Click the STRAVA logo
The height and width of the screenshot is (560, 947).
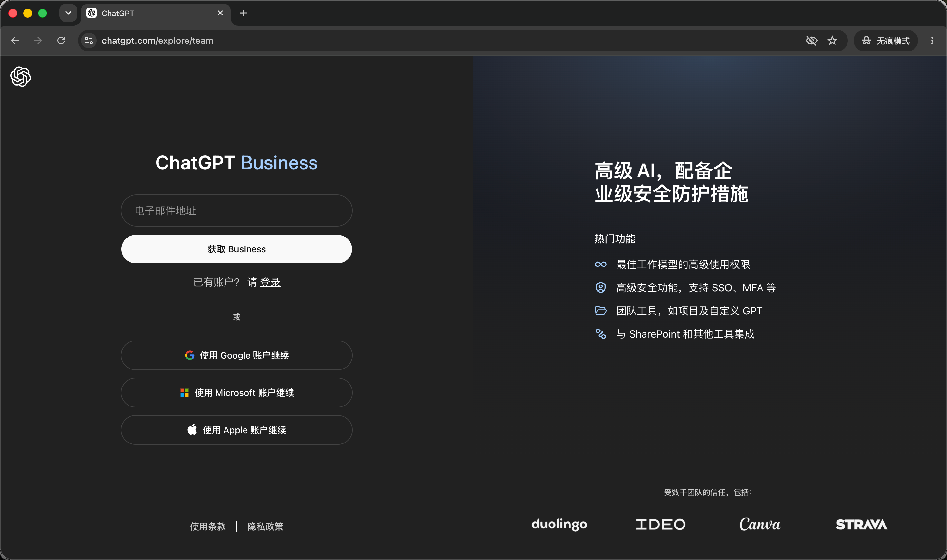pyautogui.click(x=862, y=525)
